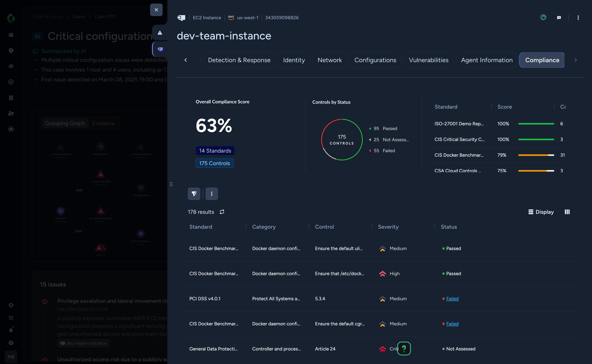Close the dev-team-instance side panel

pos(156,10)
